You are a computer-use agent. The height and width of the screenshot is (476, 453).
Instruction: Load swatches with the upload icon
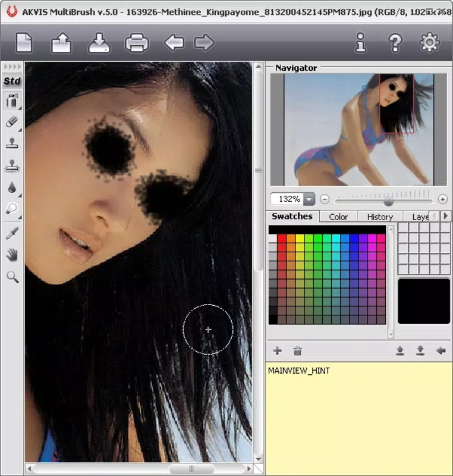tap(400, 351)
